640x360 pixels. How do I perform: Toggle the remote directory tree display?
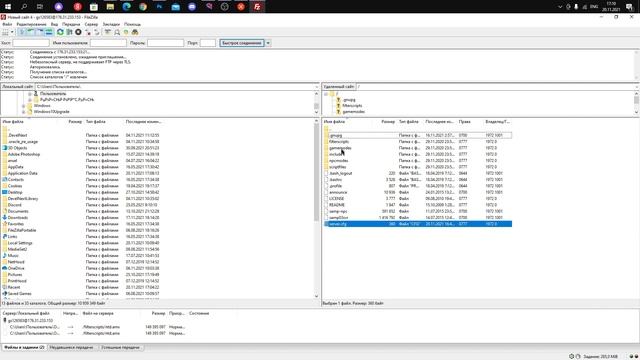pos(40,32)
